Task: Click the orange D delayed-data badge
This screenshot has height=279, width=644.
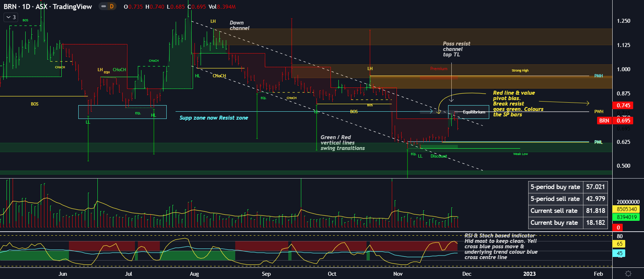Action: point(111,7)
